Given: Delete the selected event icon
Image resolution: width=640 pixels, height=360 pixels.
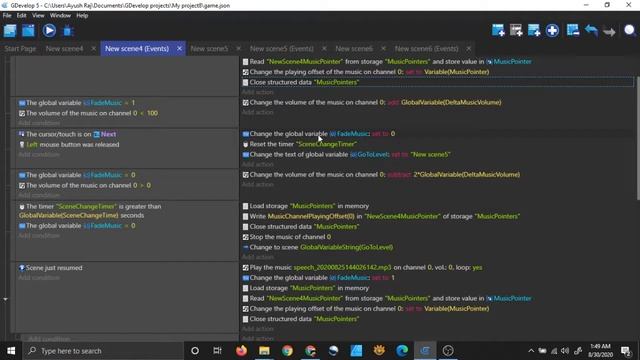Looking at the screenshot, I should [x=573, y=30].
